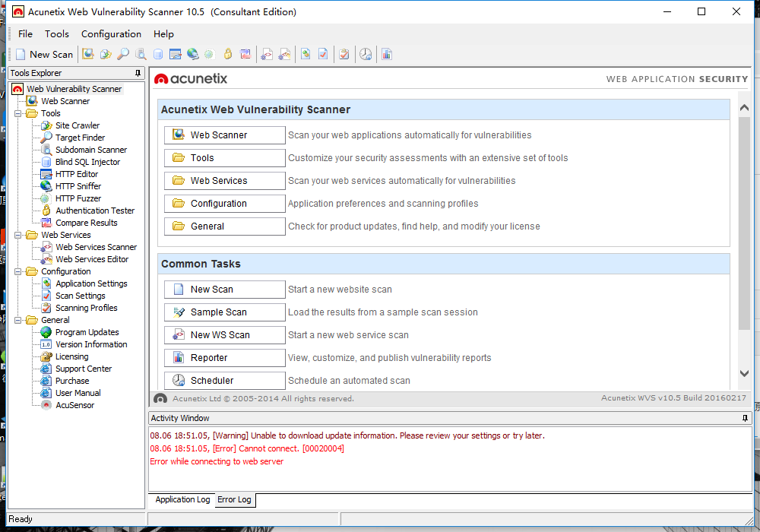Image resolution: width=760 pixels, height=532 pixels.
Task: Click the main pane vertical scrollbar thumb
Action: tap(745, 223)
